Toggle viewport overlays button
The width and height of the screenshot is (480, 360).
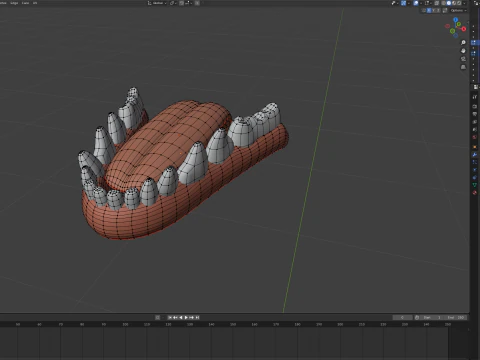[x=416, y=3]
